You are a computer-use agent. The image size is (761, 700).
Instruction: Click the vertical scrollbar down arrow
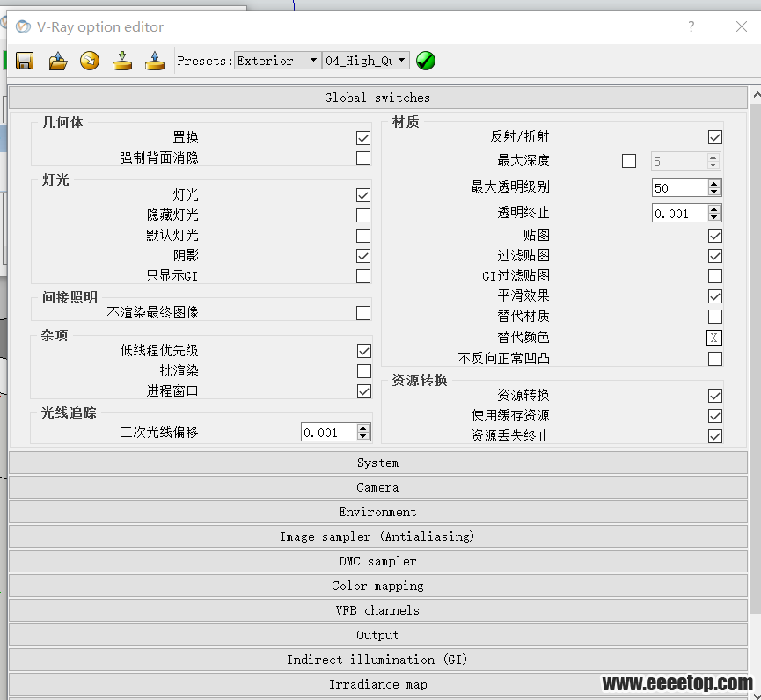point(756,695)
